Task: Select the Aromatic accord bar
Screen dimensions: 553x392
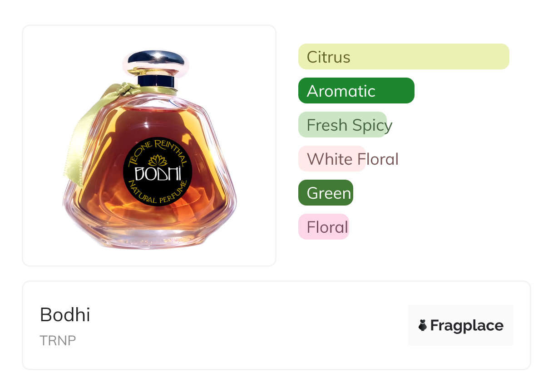Action: [x=356, y=91]
